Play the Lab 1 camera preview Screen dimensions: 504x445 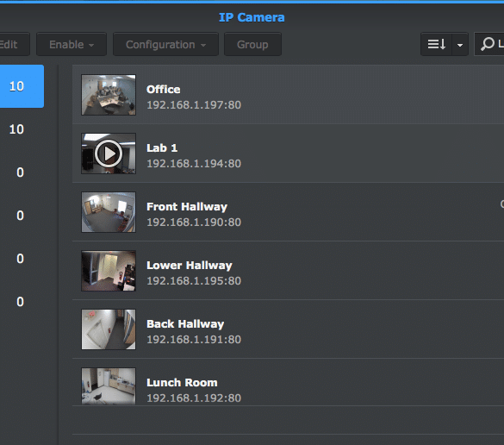[x=109, y=154]
